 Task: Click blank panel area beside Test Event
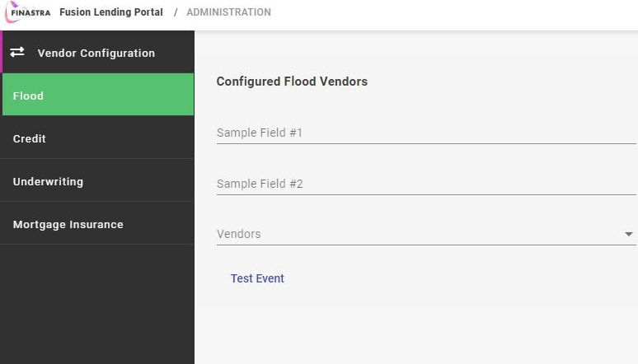[x=462, y=279]
